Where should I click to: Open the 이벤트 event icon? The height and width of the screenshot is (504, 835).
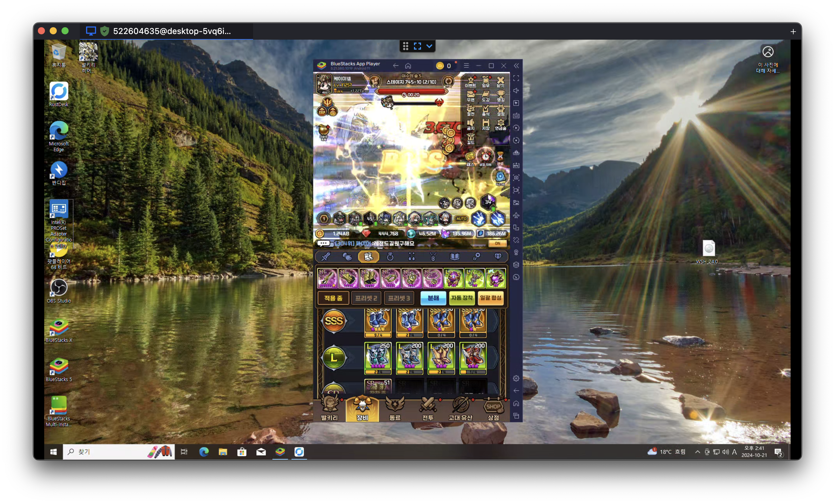(470, 81)
